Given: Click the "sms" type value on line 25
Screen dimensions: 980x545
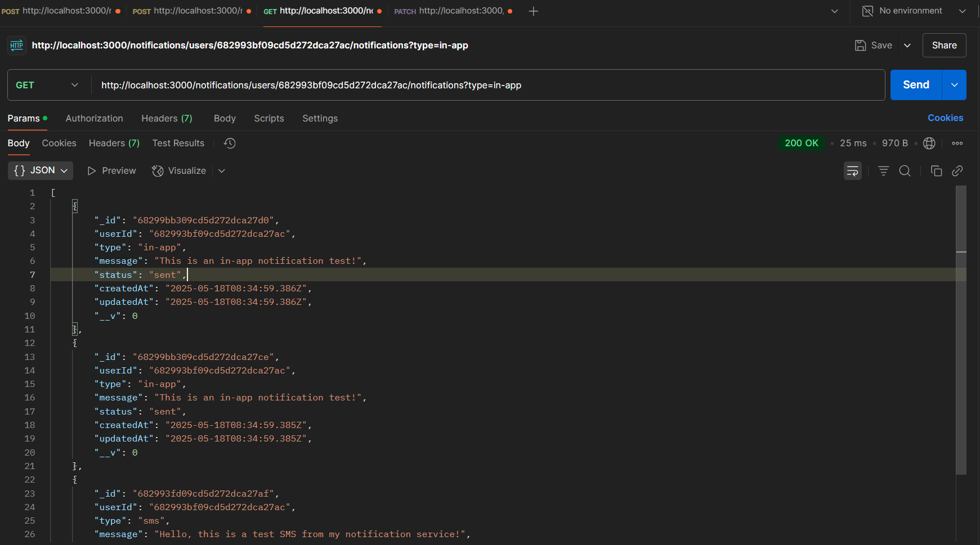Looking at the screenshot, I should point(151,521).
